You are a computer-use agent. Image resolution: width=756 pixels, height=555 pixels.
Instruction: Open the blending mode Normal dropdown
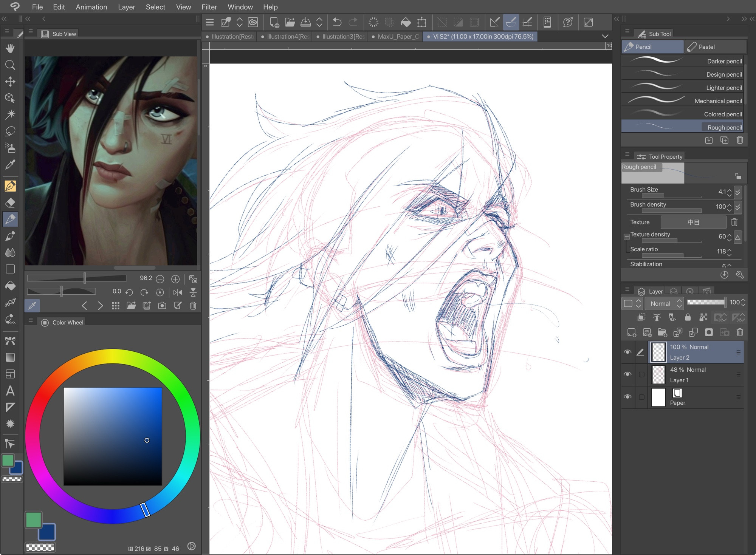665,303
